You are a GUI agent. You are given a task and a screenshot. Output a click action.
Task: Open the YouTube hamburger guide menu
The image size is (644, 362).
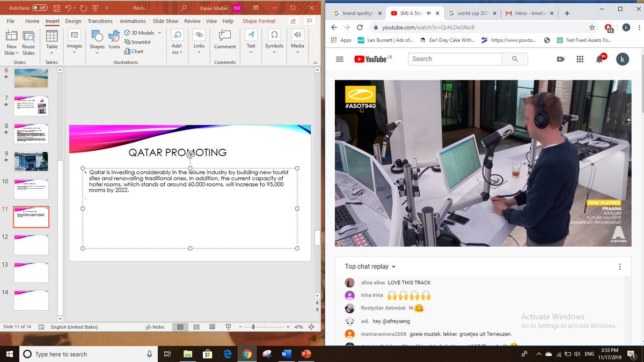(339, 59)
